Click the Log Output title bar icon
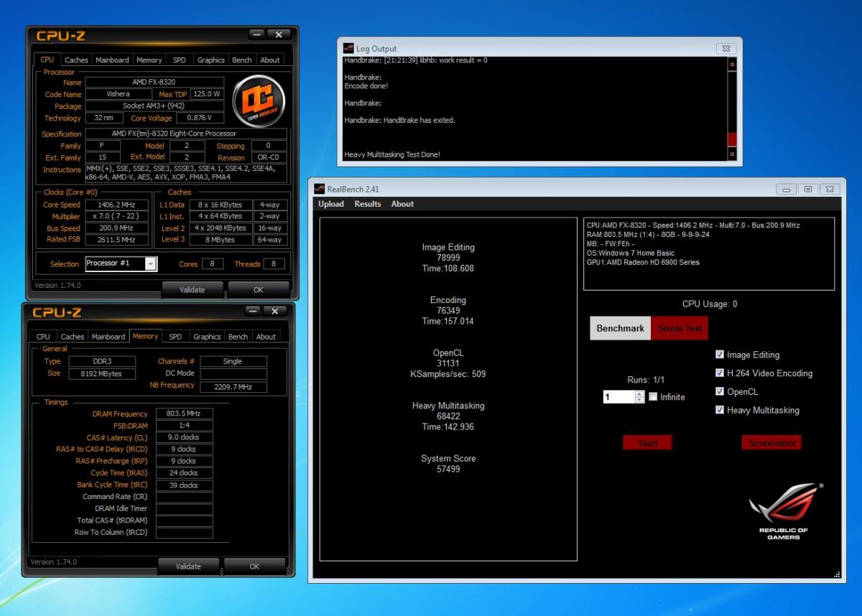 tap(348, 48)
